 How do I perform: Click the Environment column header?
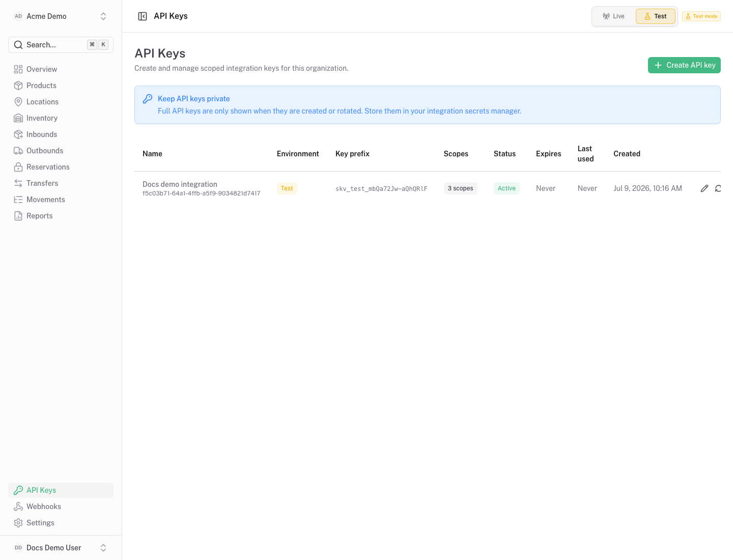coord(298,154)
